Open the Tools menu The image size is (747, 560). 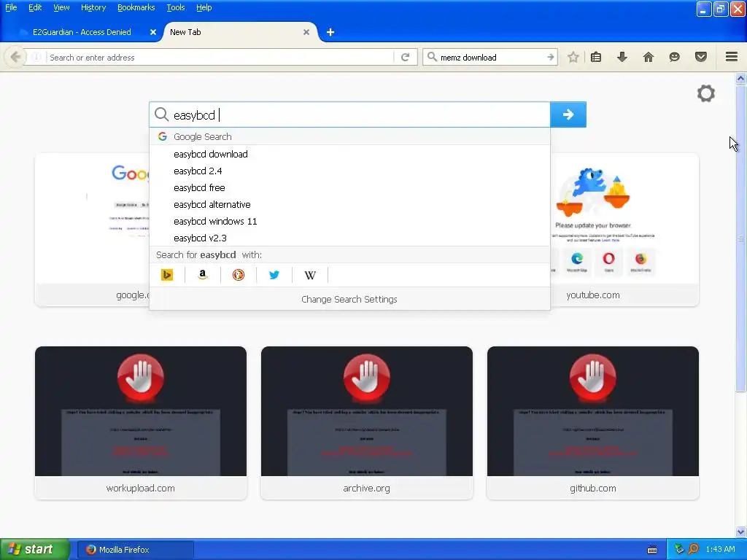coord(175,7)
